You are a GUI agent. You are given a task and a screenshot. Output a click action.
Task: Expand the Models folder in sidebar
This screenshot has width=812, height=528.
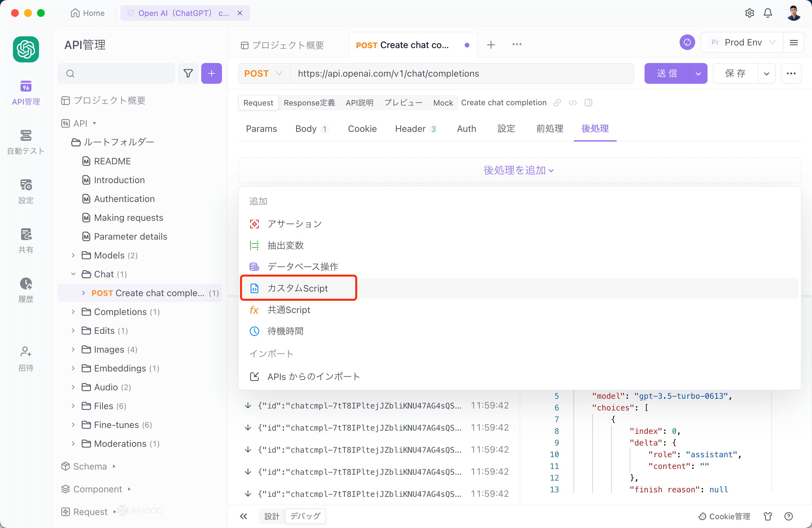73,255
